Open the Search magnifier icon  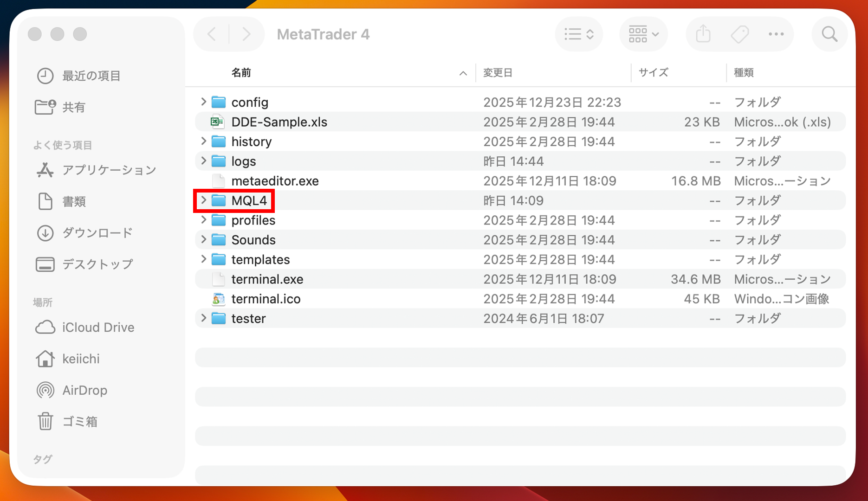click(829, 34)
